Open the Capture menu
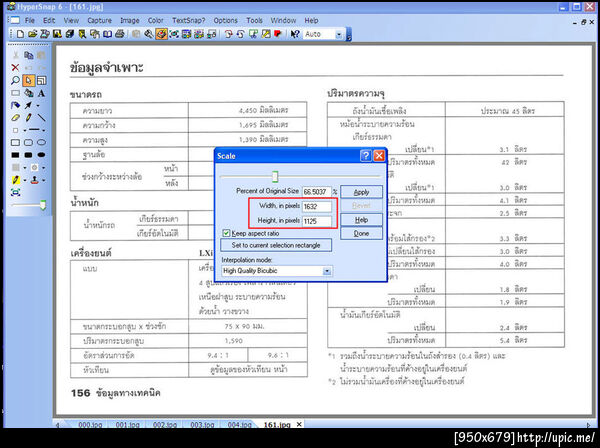The height and width of the screenshot is (448, 600). point(99,21)
